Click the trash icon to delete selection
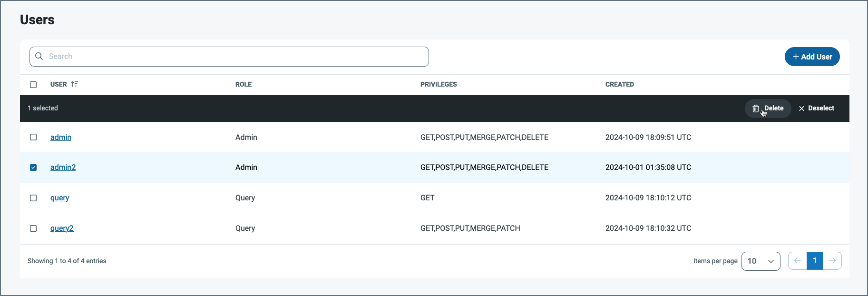This screenshot has height=296, width=868. tap(755, 109)
